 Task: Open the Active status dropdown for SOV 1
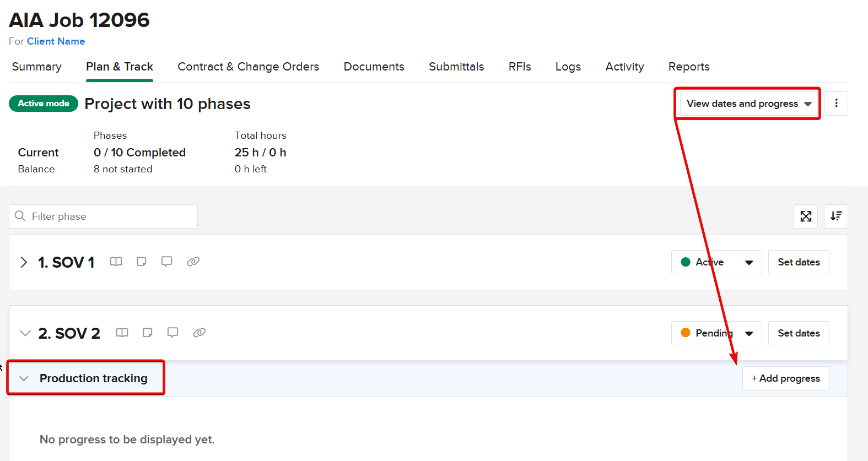click(x=716, y=262)
